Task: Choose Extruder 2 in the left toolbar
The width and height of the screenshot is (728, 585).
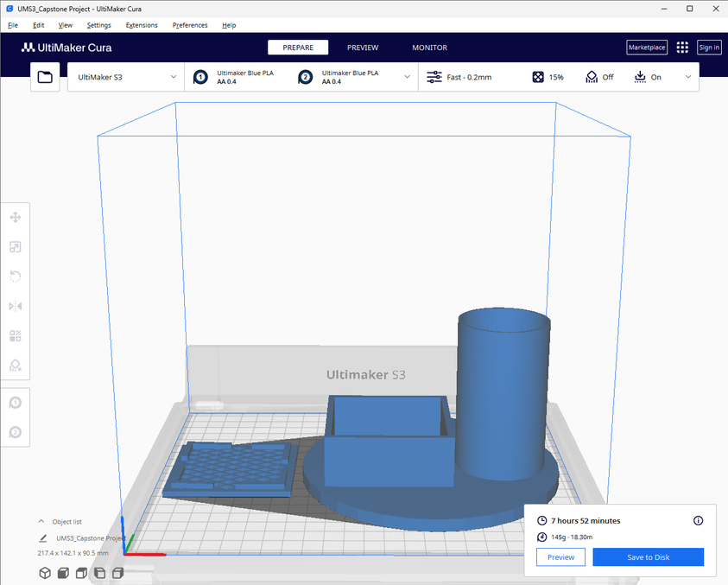Action: 16,433
